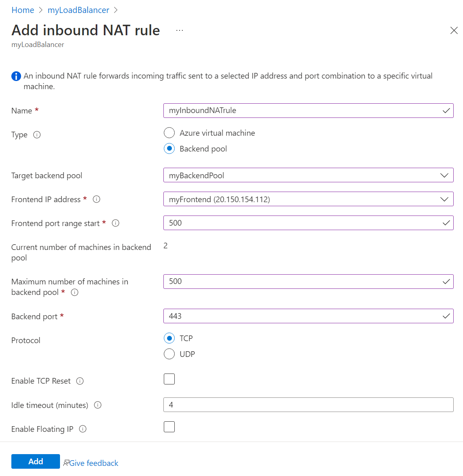
Task: Click the Enable Floating IP info icon
Action: click(83, 429)
